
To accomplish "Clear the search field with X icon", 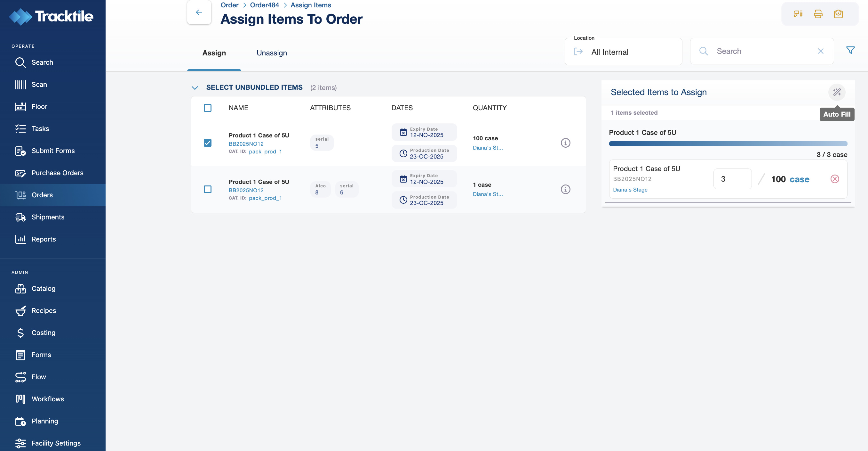I will [x=821, y=51].
